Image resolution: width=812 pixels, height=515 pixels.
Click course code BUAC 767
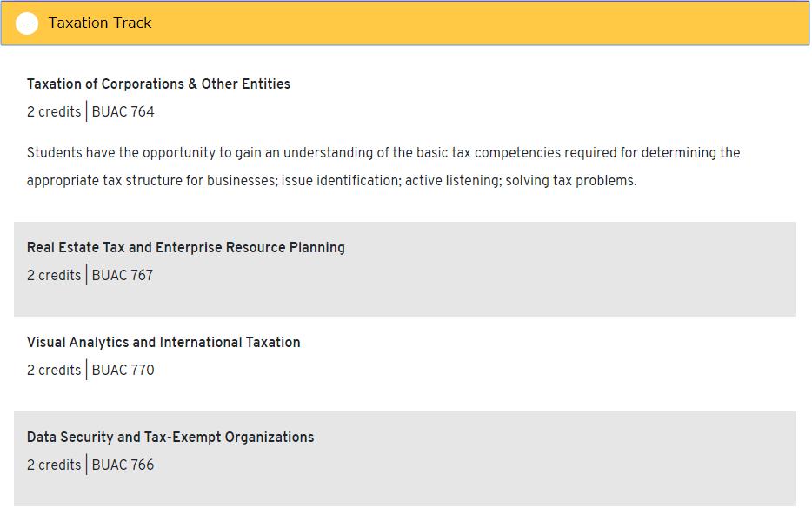pyautogui.click(x=123, y=276)
